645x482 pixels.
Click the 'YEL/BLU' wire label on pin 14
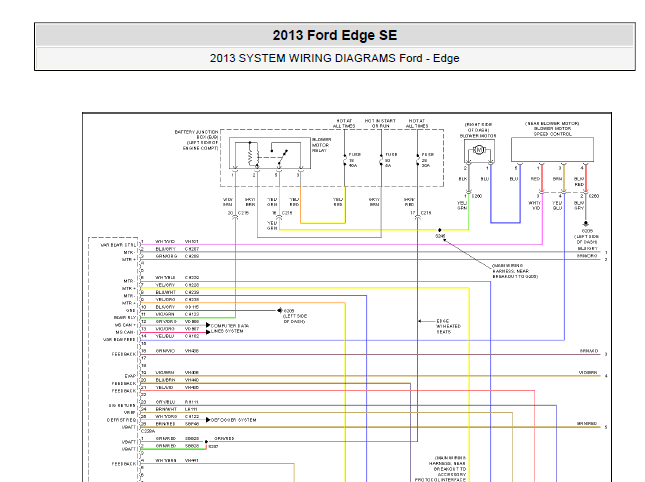point(165,336)
